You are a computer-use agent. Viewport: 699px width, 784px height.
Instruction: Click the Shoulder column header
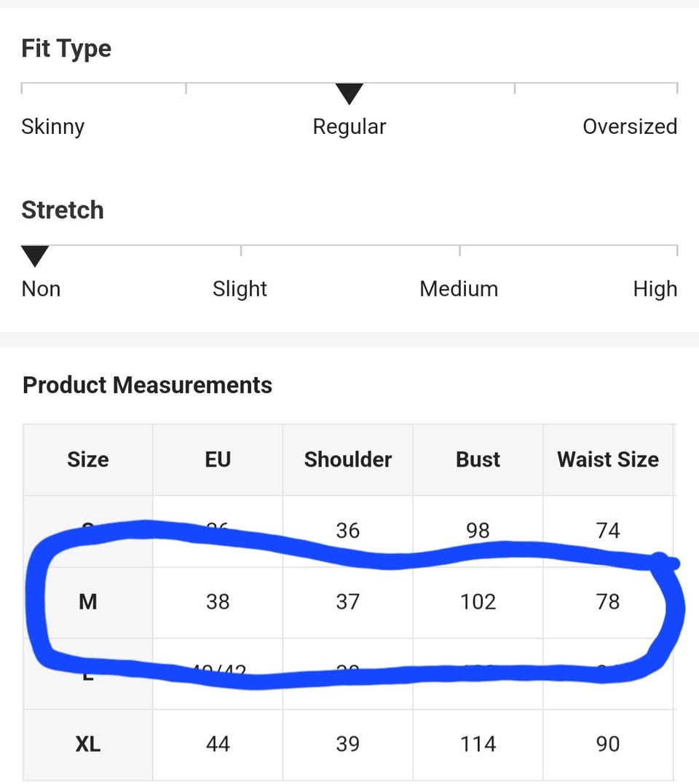pos(348,459)
